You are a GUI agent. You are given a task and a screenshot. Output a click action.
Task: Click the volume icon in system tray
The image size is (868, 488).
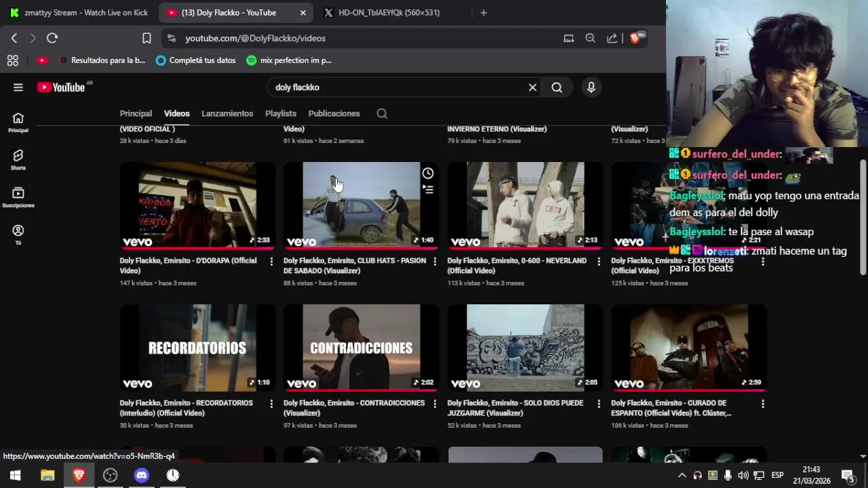(x=743, y=475)
